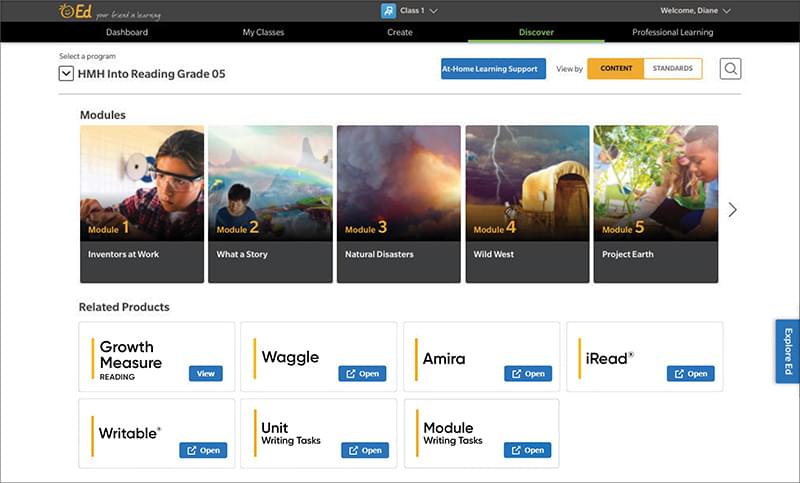Click View on Growth Measure Reading

coord(206,373)
